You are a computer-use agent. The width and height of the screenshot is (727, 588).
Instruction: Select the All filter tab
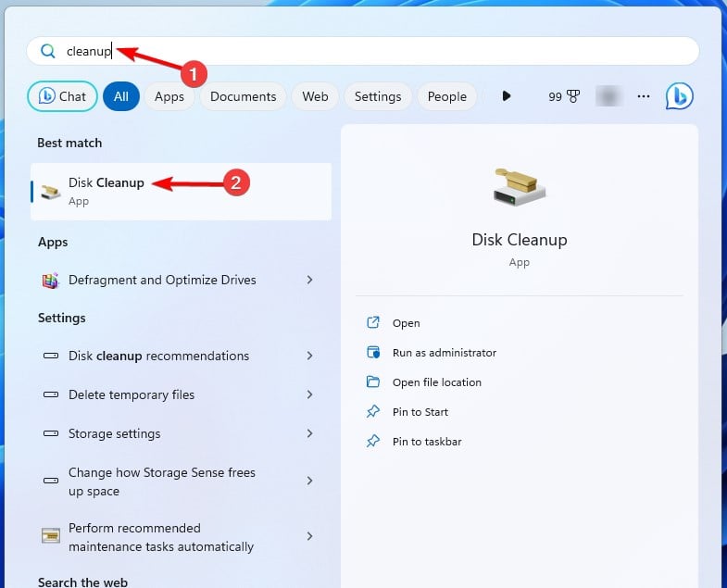pos(121,96)
